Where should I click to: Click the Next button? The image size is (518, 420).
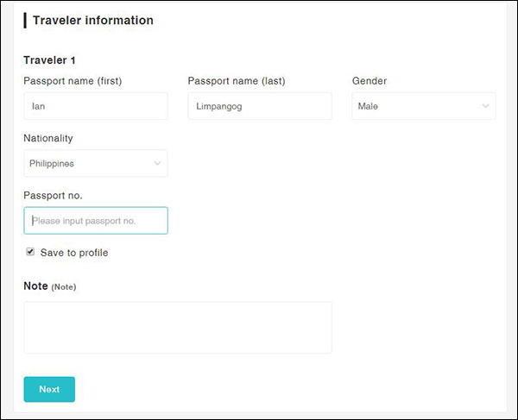click(49, 389)
